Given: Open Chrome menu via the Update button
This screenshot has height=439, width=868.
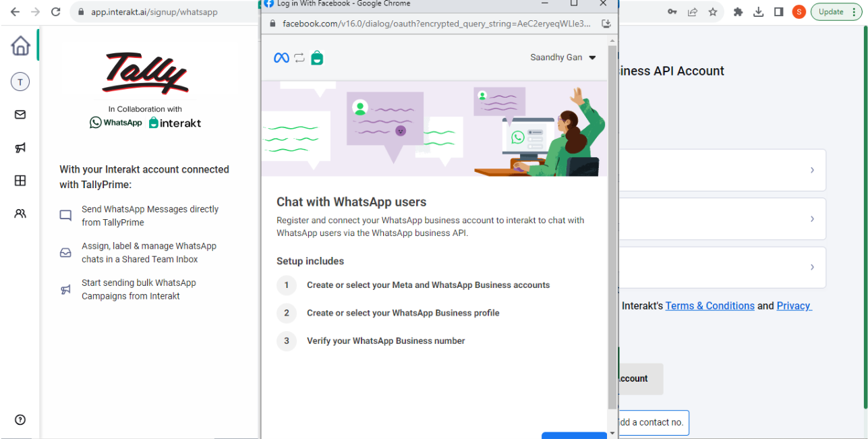Looking at the screenshot, I should [x=836, y=12].
